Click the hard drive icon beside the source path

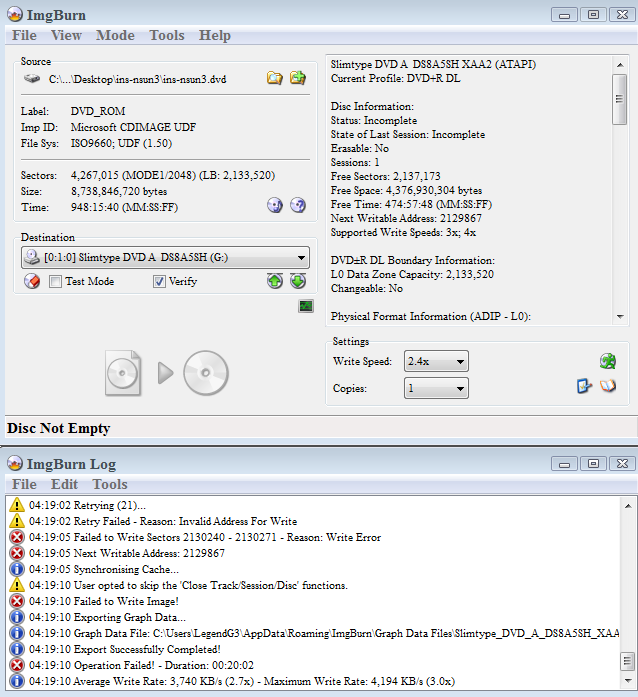[x=32, y=79]
